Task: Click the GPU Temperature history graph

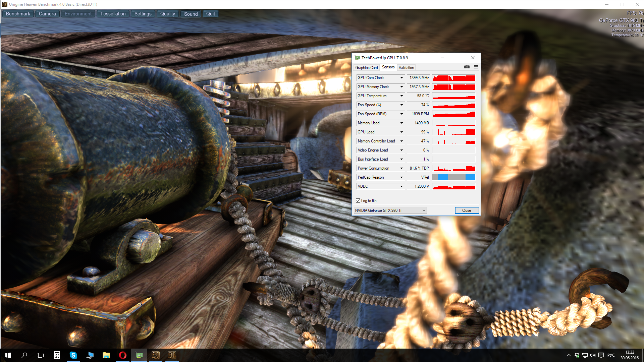Action: tap(453, 96)
